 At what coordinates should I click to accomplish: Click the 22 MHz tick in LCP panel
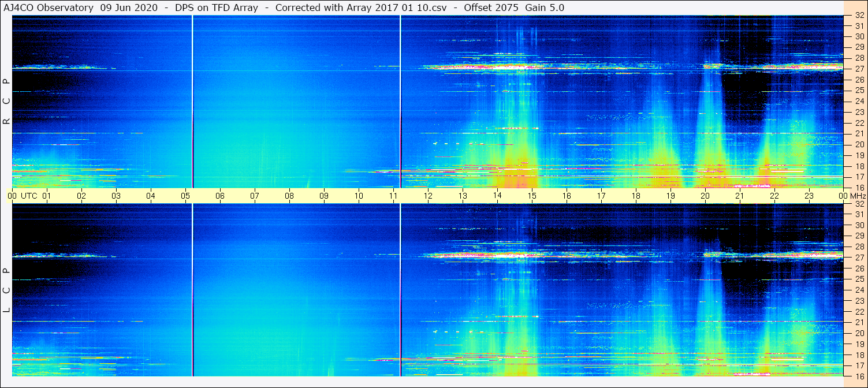click(859, 312)
